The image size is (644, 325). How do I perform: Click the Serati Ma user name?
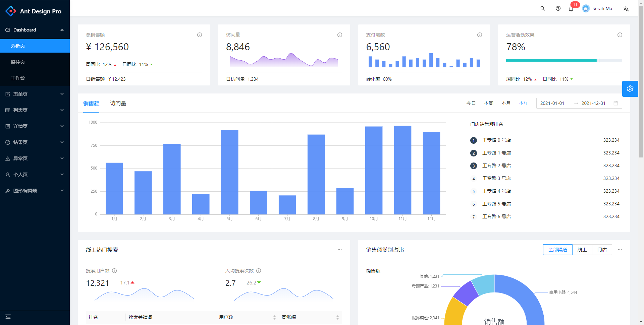[x=602, y=9]
